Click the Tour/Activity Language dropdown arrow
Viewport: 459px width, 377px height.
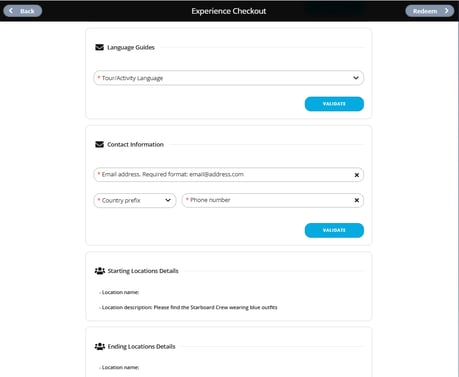coord(356,78)
